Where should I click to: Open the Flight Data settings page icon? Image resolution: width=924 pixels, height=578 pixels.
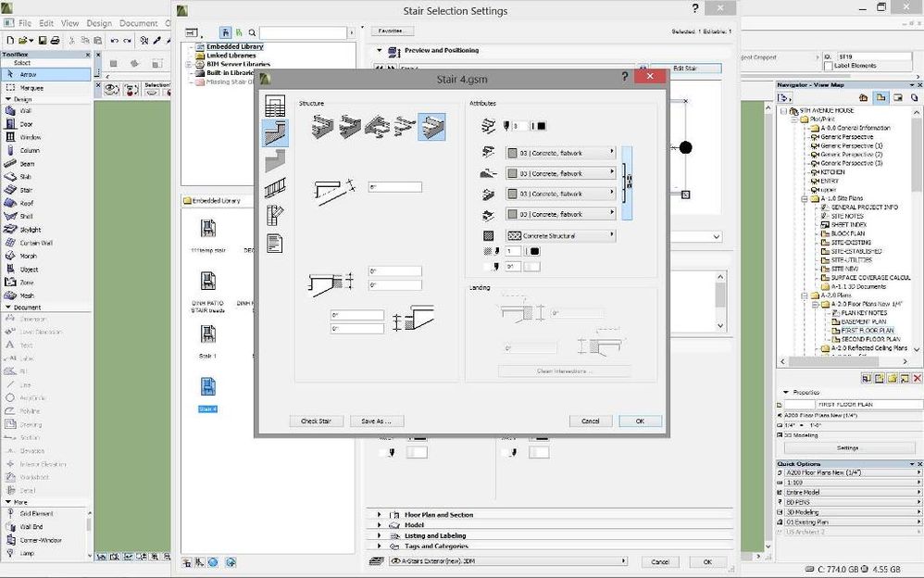point(275,106)
